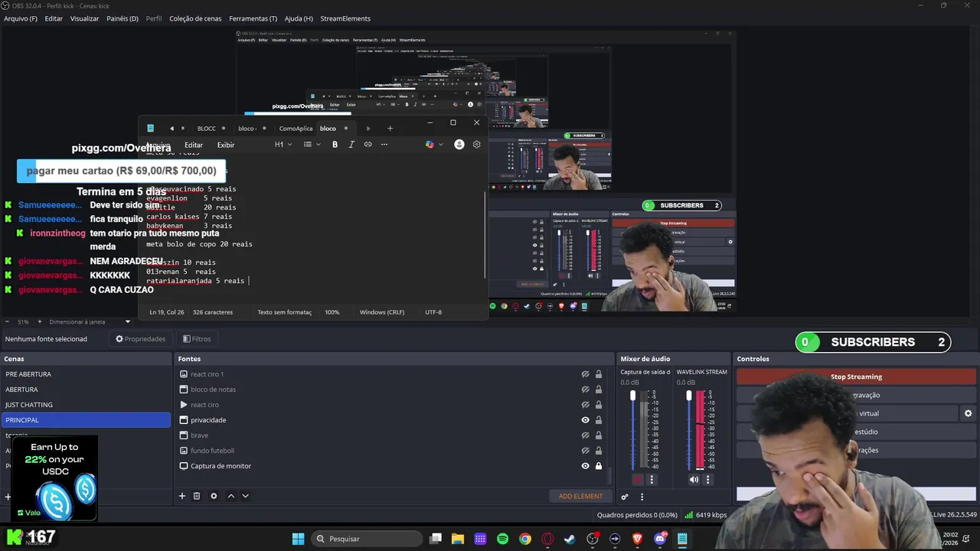The image size is (980, 551).
Task: Open Propriedades for selected source
Action: (x=141, y=339)
